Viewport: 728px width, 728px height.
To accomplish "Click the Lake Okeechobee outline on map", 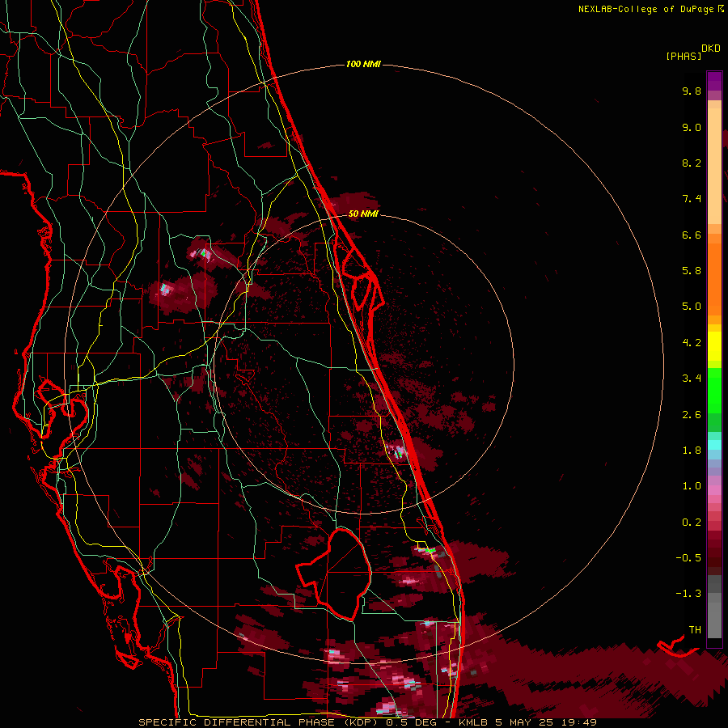I will 334,574.
